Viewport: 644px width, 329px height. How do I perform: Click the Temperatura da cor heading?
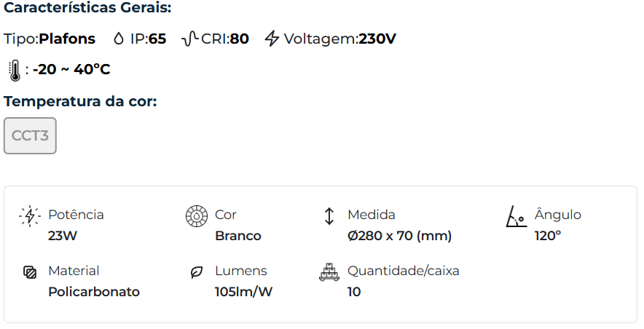[80, 101]
